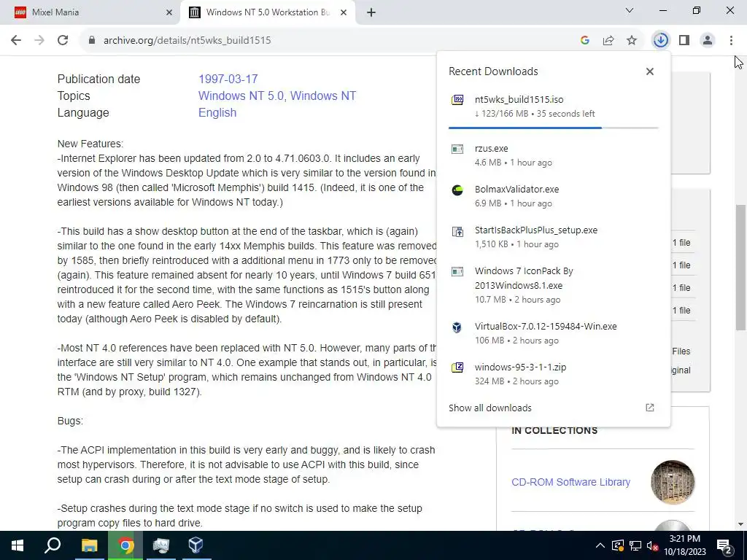Viewport: 747px width, 560px height.
Task: Click the open-in-new-tab icon beside Show all downloads
Action: pos(650,408)
